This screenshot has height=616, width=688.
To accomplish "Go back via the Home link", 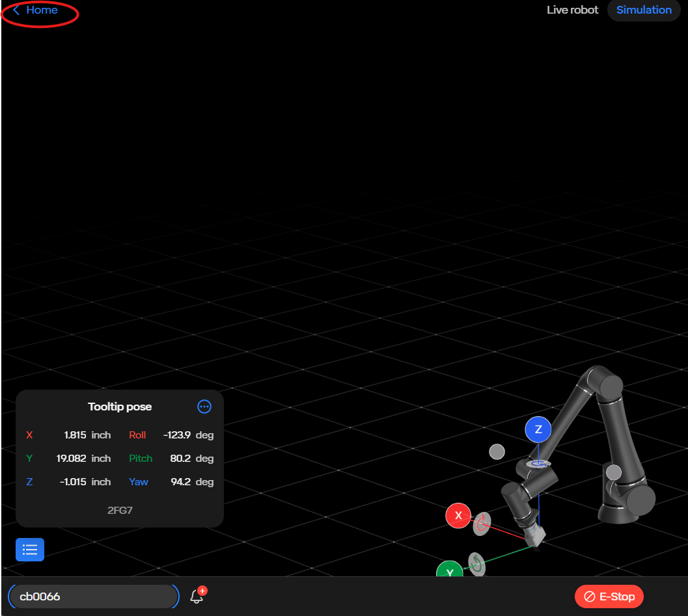I will coord(36,10).
